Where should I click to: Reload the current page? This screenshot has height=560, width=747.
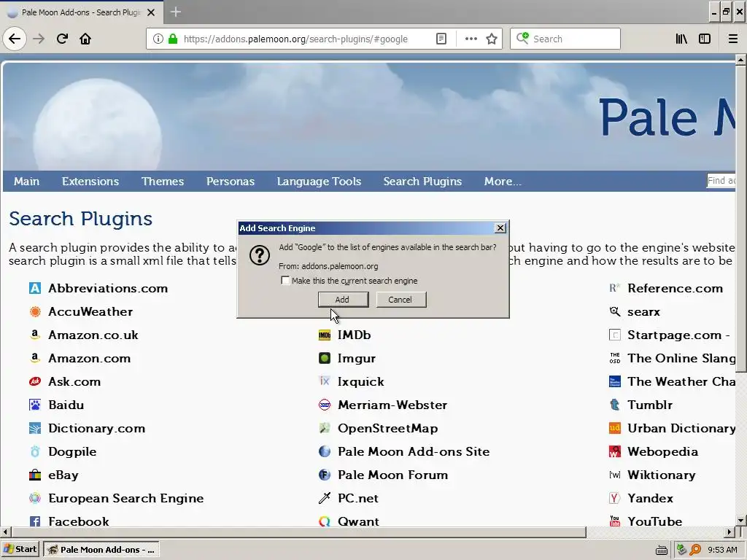tap(62, 39)
